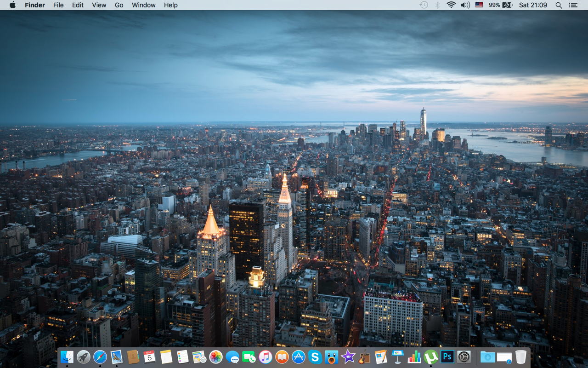Open Spotlight search magnifier
Image resolution: width=588 pixels, height=368 pixels.
(559, 5)
